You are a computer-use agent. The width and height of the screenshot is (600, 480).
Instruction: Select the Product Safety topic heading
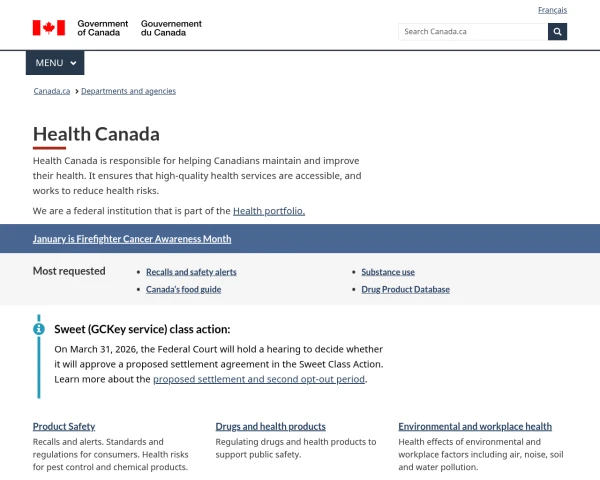64,426
